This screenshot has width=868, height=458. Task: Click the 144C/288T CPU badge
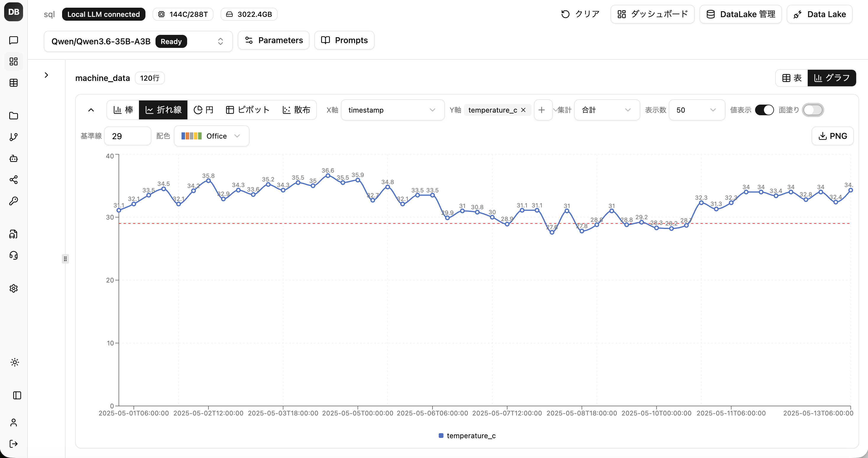pos(183,14)
